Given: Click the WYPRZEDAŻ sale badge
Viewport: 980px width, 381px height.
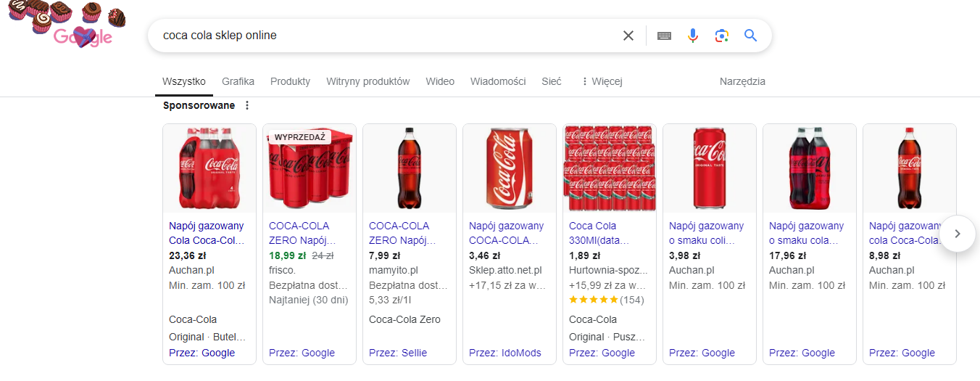Looking at the screenshot, I should 300,137.
